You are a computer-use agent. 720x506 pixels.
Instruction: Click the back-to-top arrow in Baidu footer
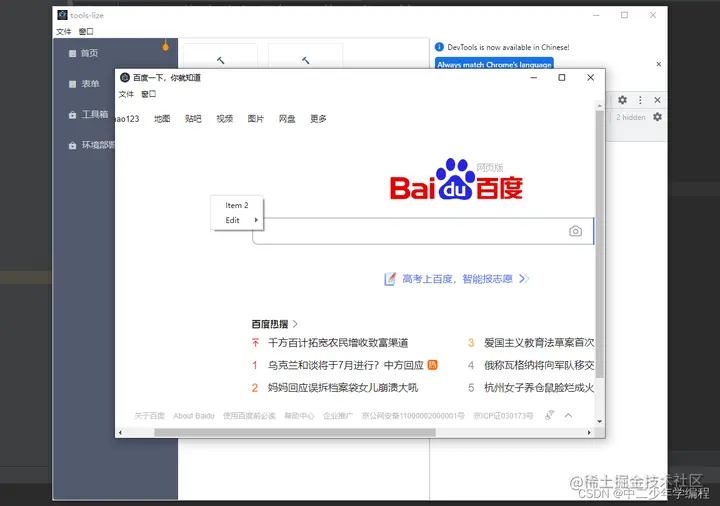pyautogui.click(x=568, y=416)
